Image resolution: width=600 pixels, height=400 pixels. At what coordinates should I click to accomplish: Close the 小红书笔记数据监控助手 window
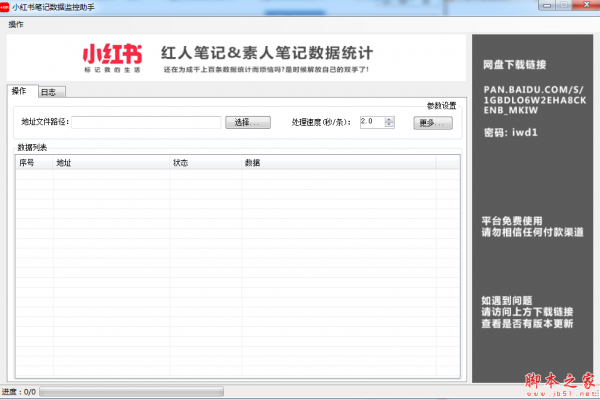[x=586, y=5]
